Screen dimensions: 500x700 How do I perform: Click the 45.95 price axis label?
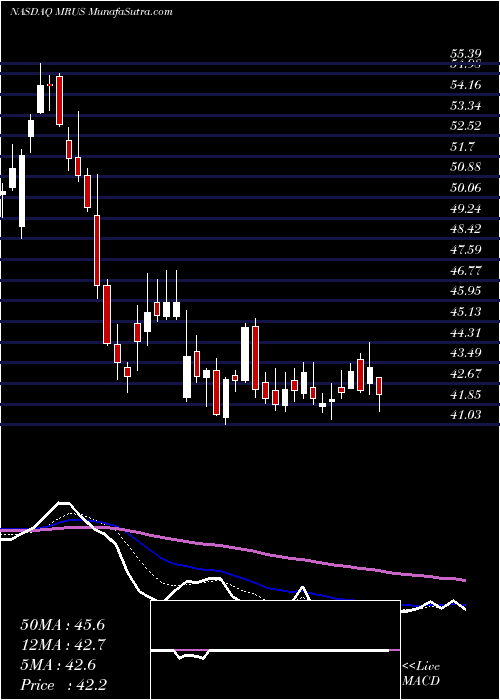[465, 291]
